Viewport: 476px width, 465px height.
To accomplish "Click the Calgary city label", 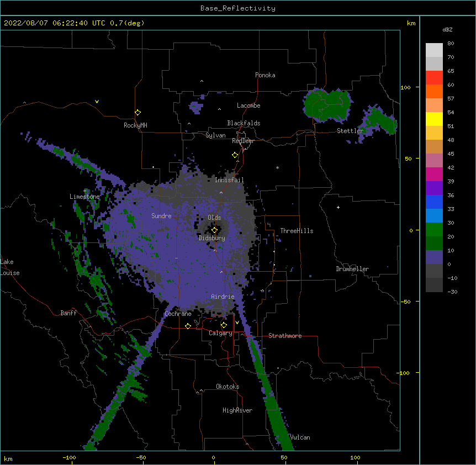I will 221,333.
